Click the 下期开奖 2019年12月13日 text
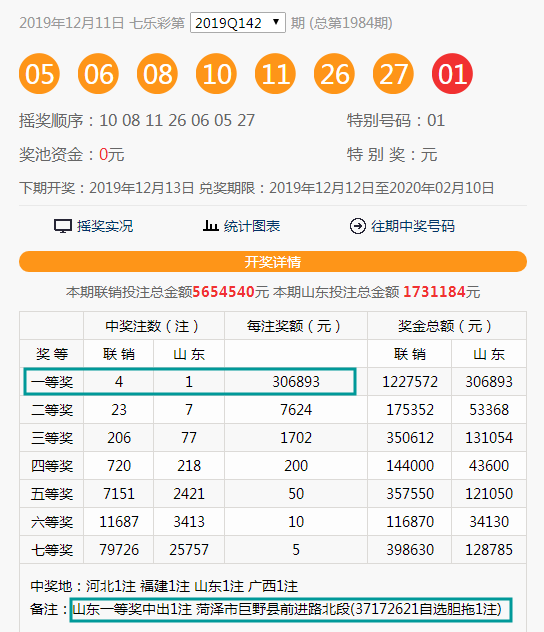544x632 pixels. click(x=107, y=188)
